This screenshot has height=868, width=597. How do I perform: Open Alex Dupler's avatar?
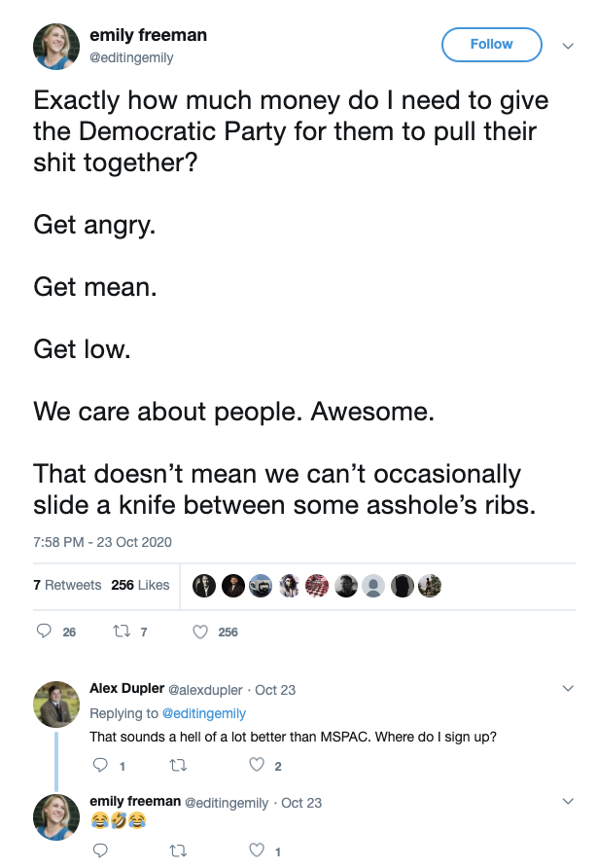pyautogui.click(x=56, y=705)
